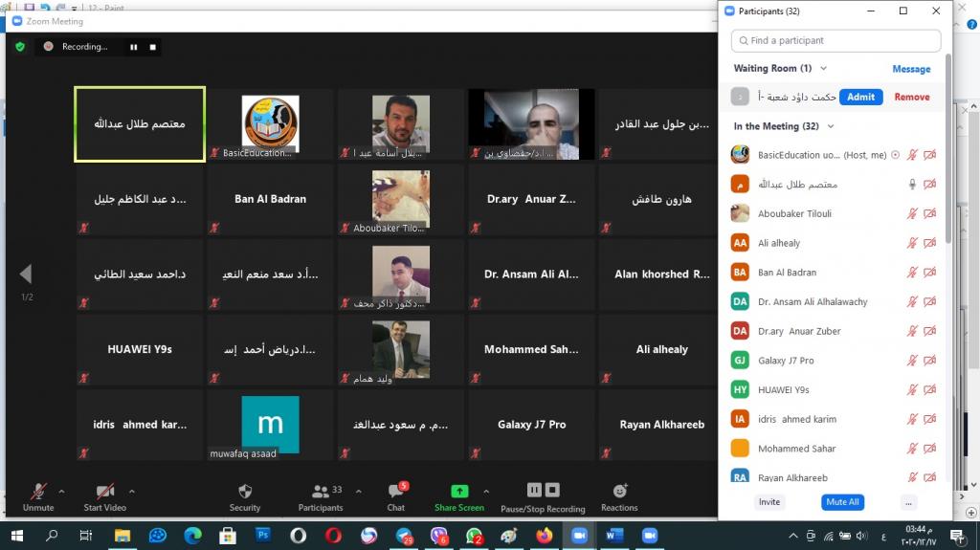Open the Word app in the taskbar
The width and height of the screenshot is (980, 550).
613,536
